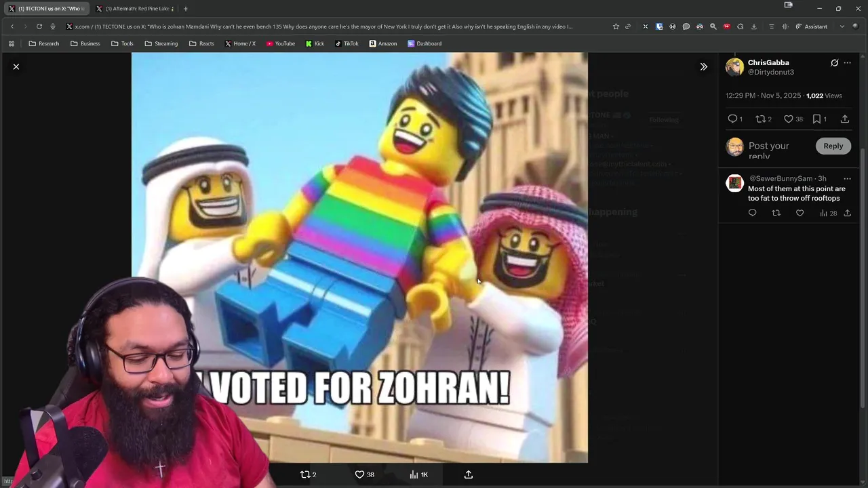Open SewerBunnySam's avatar

[734, 183]
